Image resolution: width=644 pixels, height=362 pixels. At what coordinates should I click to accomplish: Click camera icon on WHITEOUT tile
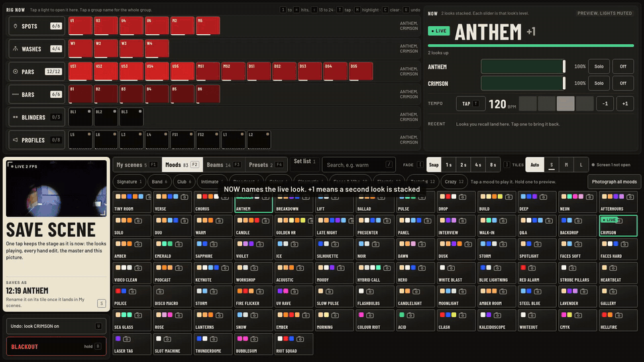[532, 315]
